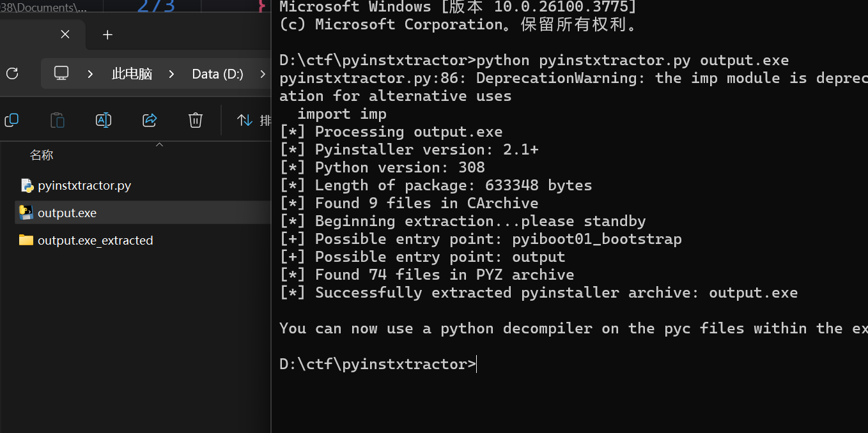Screen dimensions: 868x433
Task: Click the Refresh icon in File Explorer
Action: pos(12,73)
